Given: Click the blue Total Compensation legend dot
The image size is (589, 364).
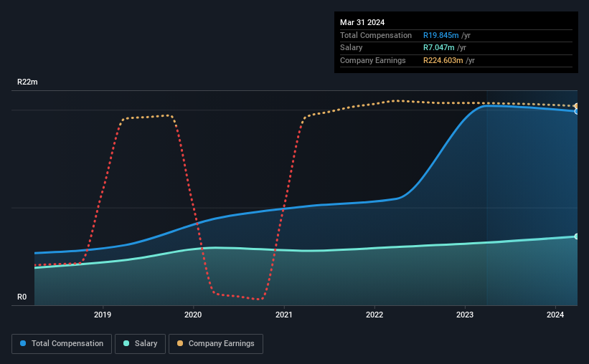Looking at the screenshot, I should pyautogui.click(x=23, y=343).
